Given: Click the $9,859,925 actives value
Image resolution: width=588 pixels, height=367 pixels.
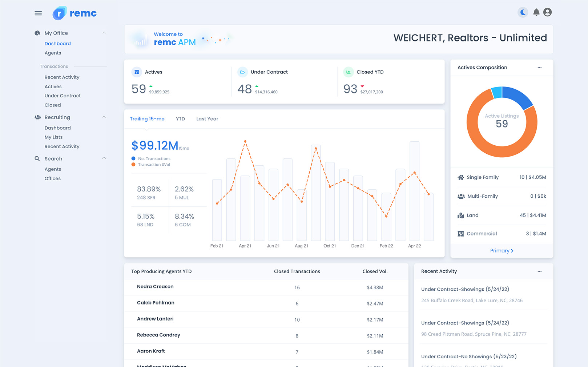Looking at the screenshot, I should click(x=159, y=92).
